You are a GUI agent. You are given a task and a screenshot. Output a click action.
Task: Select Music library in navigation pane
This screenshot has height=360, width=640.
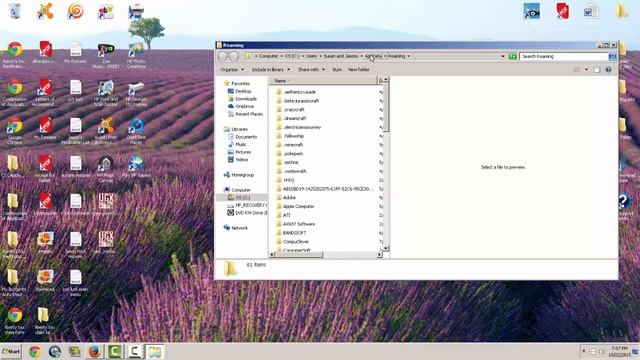(x=241, y=144)
